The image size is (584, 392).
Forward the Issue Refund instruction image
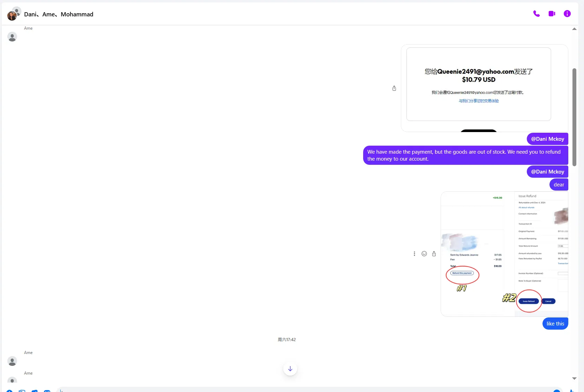pyautogui.click(x=434, y=254)
